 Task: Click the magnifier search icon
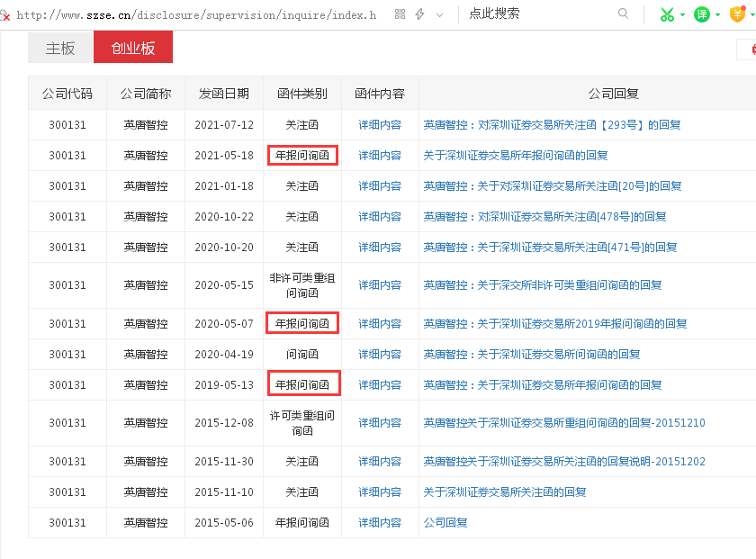tap(624, 14)
